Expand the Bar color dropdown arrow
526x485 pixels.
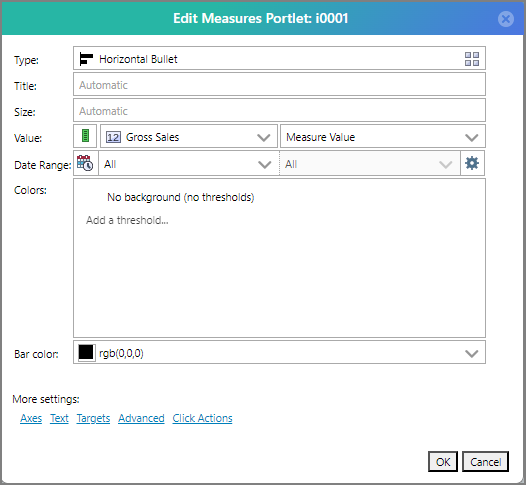pos(471,354)
